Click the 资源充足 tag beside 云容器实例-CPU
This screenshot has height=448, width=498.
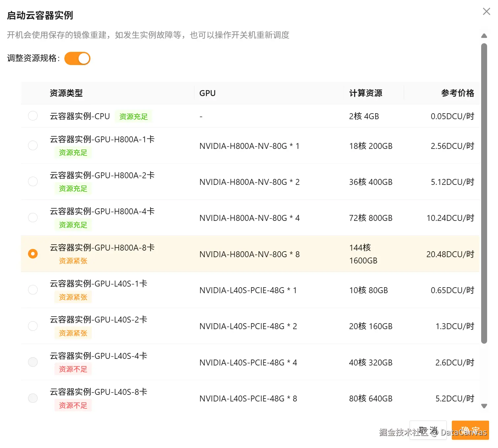point(133,117)
